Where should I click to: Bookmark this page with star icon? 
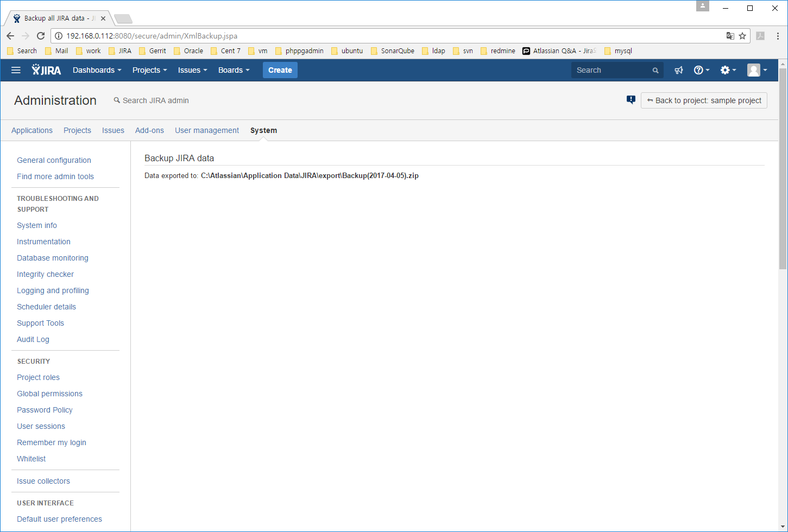pos(742,36)
